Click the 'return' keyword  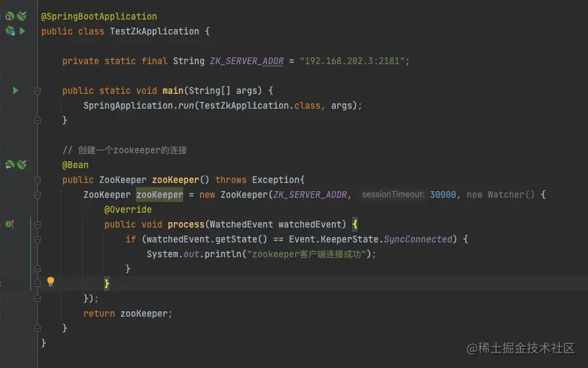coord(99,314)
